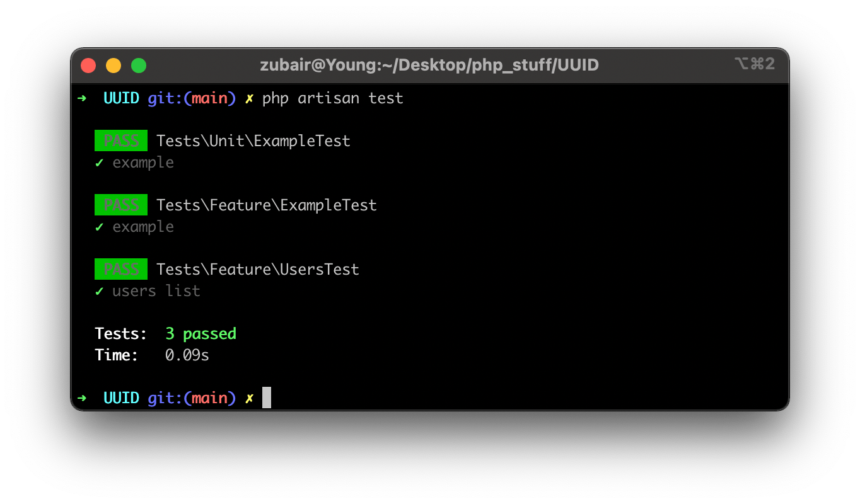Image resolution: width=860 pixels, height=504 pixels.
Task: Click the green '3 passed' summary text
Action: pos(200,333)
